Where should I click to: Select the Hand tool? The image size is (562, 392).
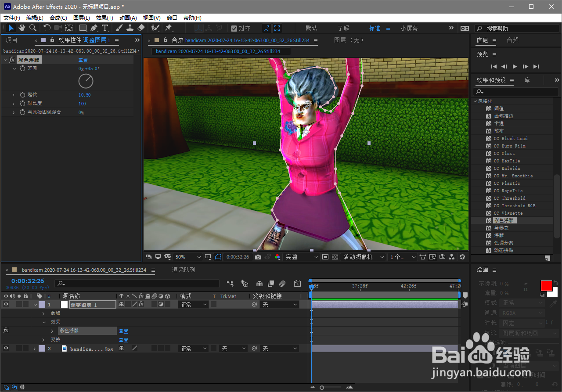(22, 28)
